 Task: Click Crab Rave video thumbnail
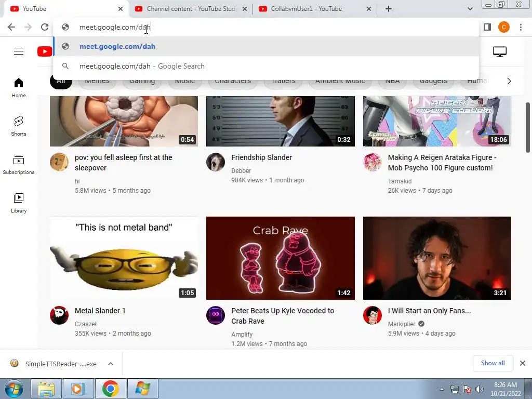coord(280,258)
